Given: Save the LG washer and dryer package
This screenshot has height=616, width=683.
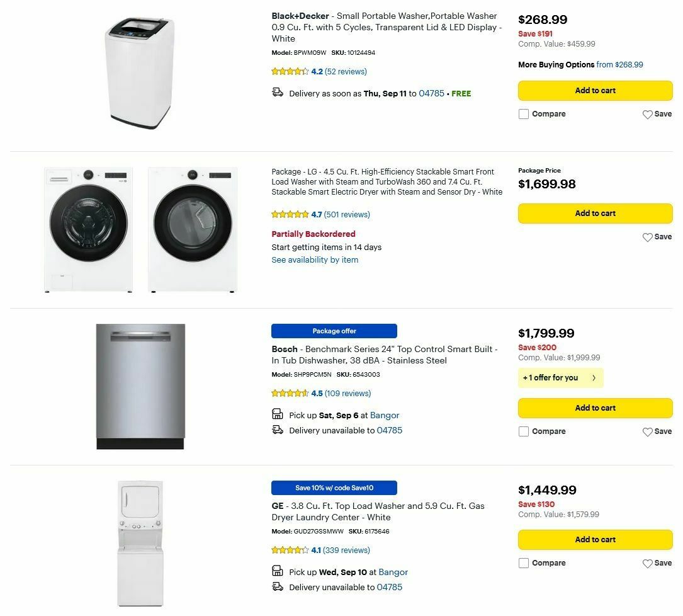Looking at the screenshot, I should (x=657, y=237).
